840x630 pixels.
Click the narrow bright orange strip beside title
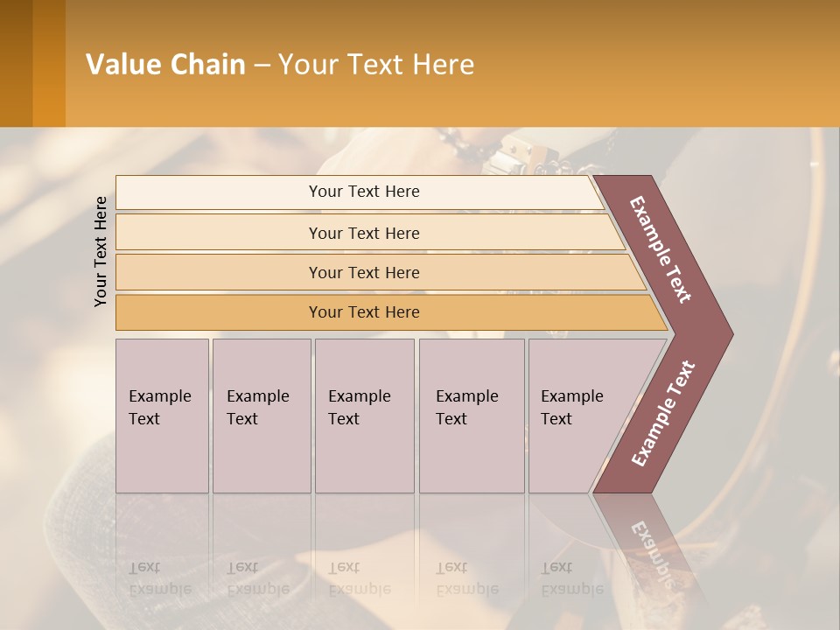[49, 63]
